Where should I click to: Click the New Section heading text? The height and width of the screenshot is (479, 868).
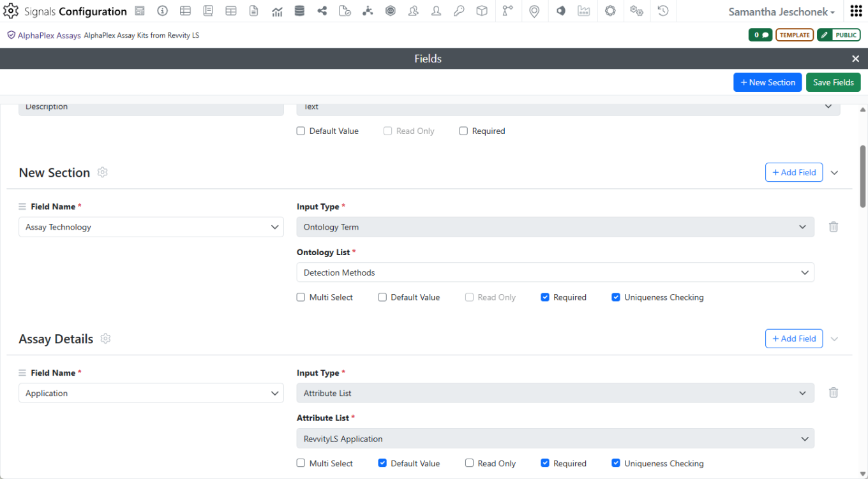pyautogui.click(x=54, y=173)
